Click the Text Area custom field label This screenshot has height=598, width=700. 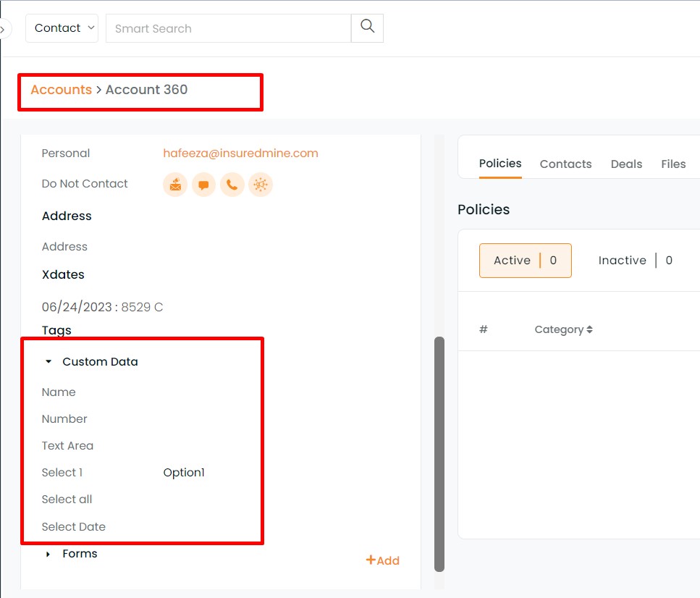[67, 446]
